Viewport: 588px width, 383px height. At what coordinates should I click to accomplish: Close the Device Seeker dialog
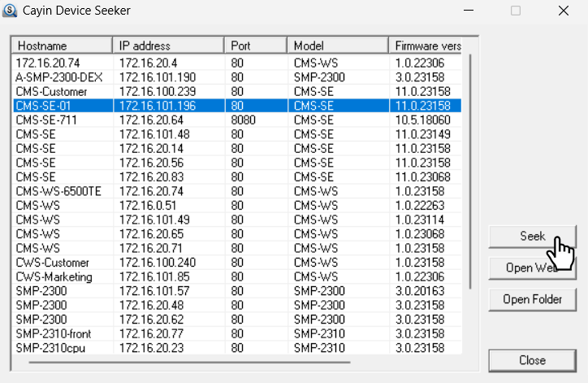[x=532, y=360]
